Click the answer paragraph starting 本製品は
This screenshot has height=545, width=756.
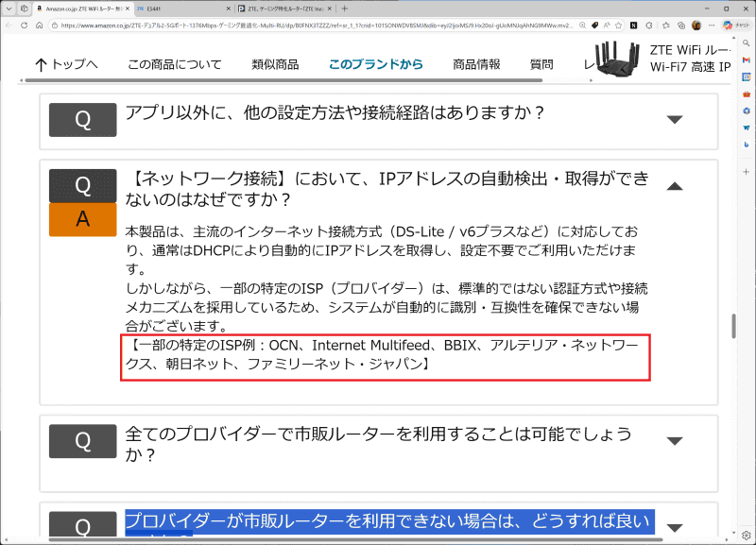(x=382, y=250)
